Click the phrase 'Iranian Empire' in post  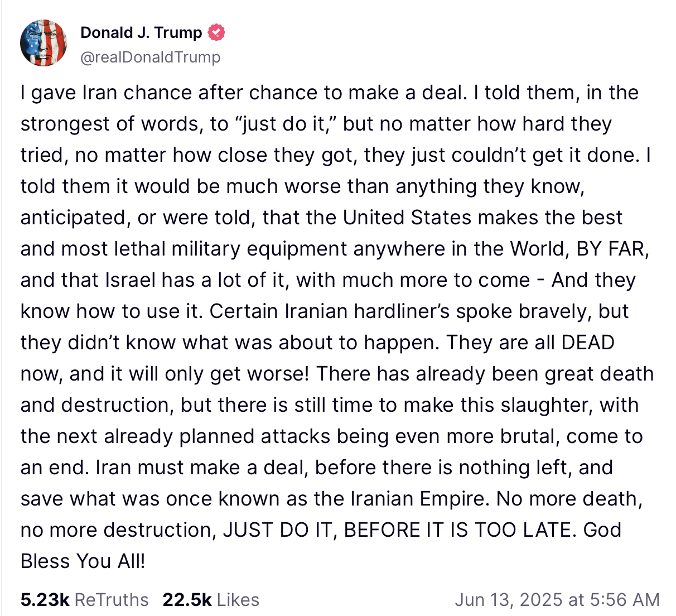(421, 499)
